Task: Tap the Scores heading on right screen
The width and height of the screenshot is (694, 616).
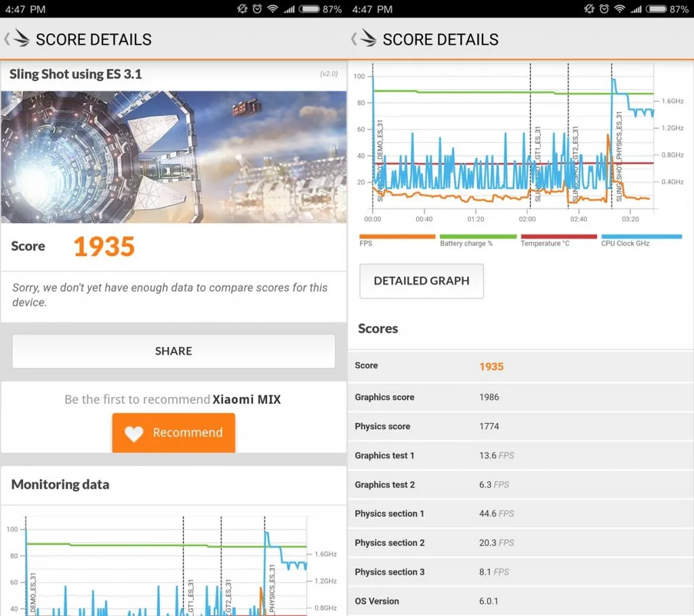Action: [378, 329]
